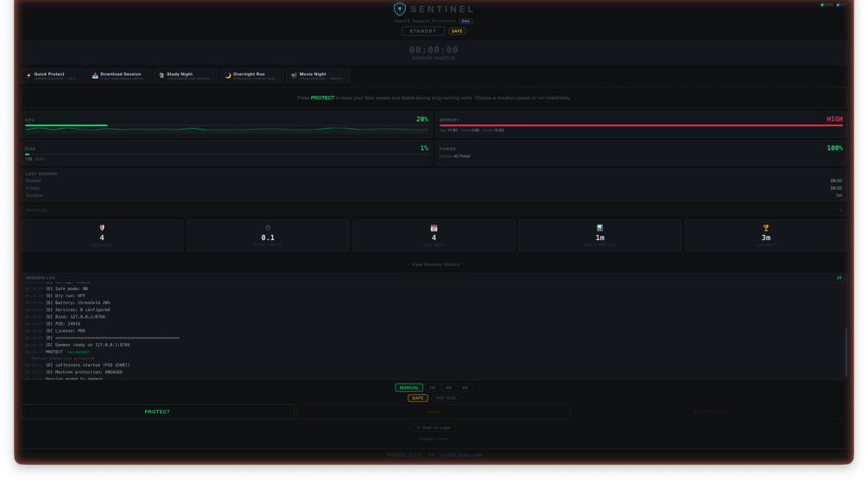This screenshot has height=482, width=868.
Task: Click the Movie Night clapperboard icon
Action: coord(295,75)
